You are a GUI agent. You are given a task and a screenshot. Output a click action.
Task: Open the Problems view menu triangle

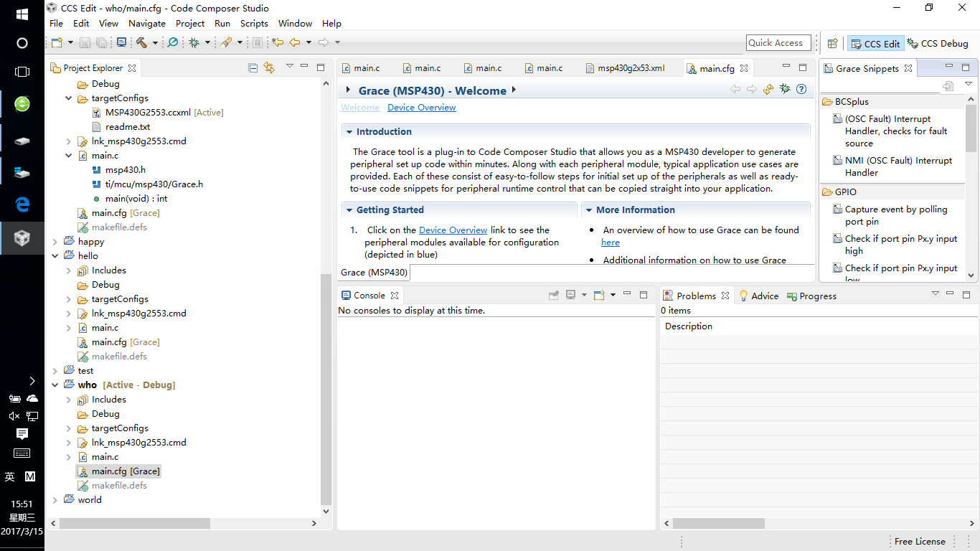935,293
